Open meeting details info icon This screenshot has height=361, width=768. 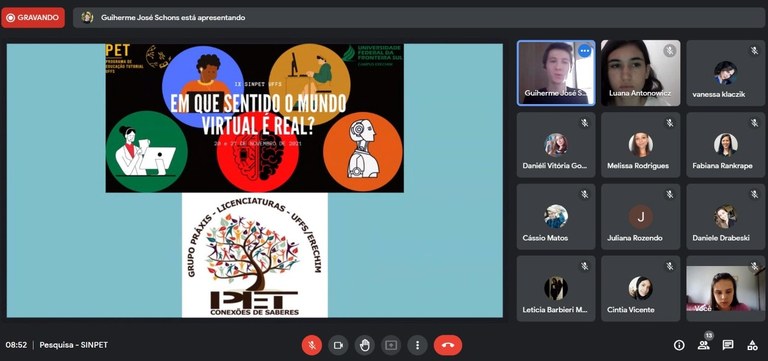tap(679, 345)
